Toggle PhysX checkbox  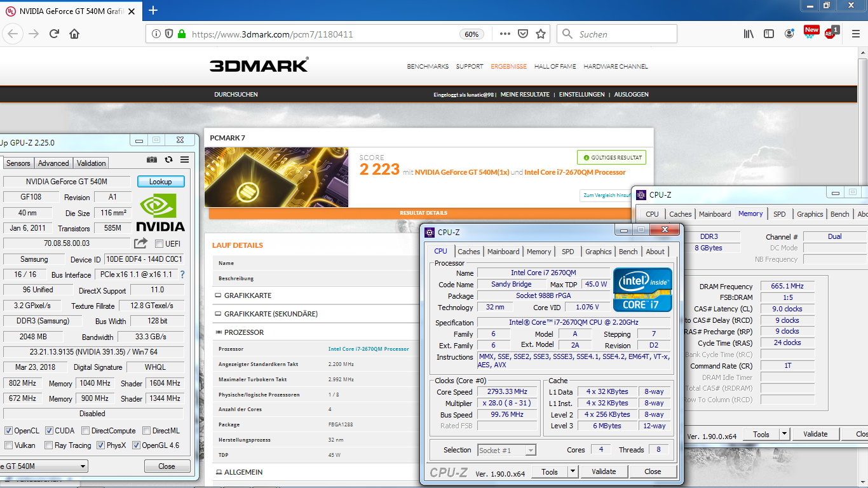click(x=100, y=445)
